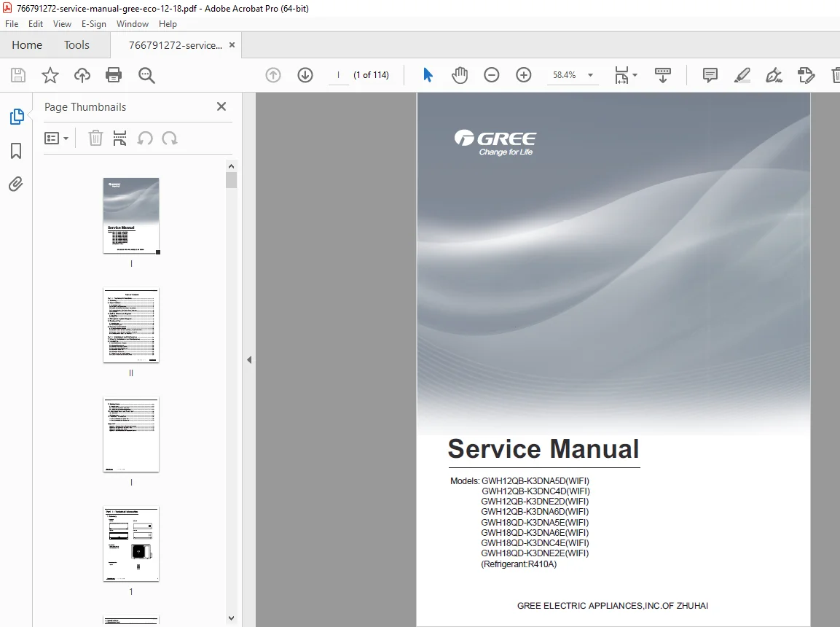
Task: Open the Find text magnifier tool
Action: tap(146, 75)
